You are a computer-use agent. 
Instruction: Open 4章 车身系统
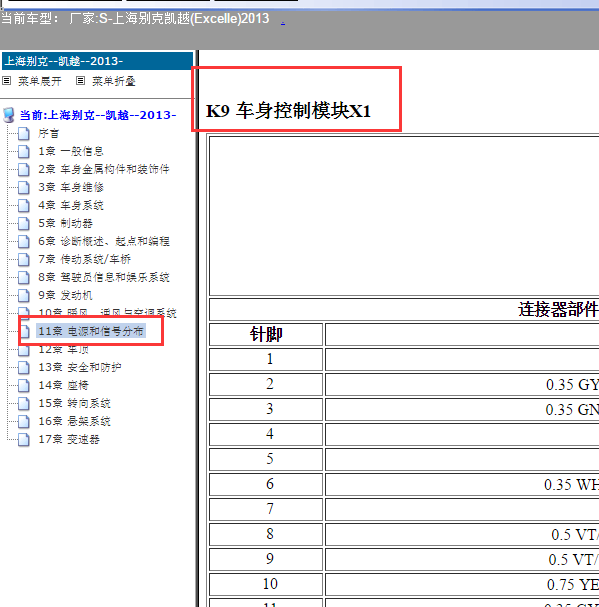tap(71, 205)
